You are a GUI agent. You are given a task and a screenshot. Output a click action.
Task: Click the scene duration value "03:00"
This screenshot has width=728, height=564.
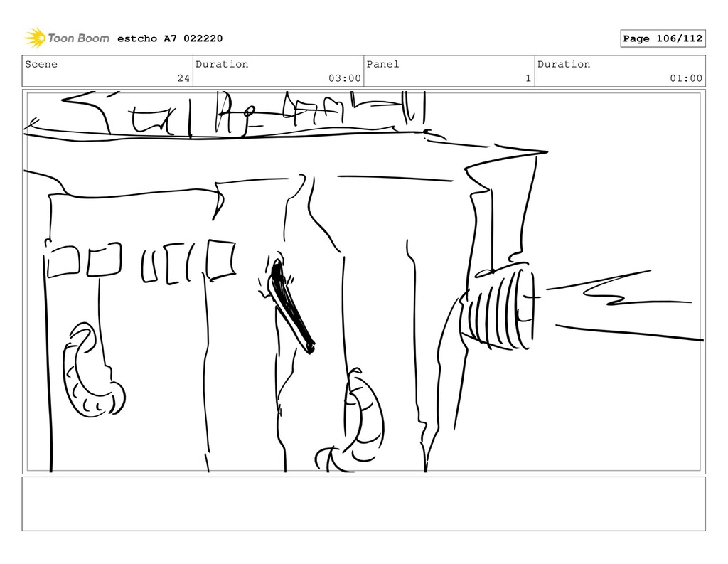345,78
